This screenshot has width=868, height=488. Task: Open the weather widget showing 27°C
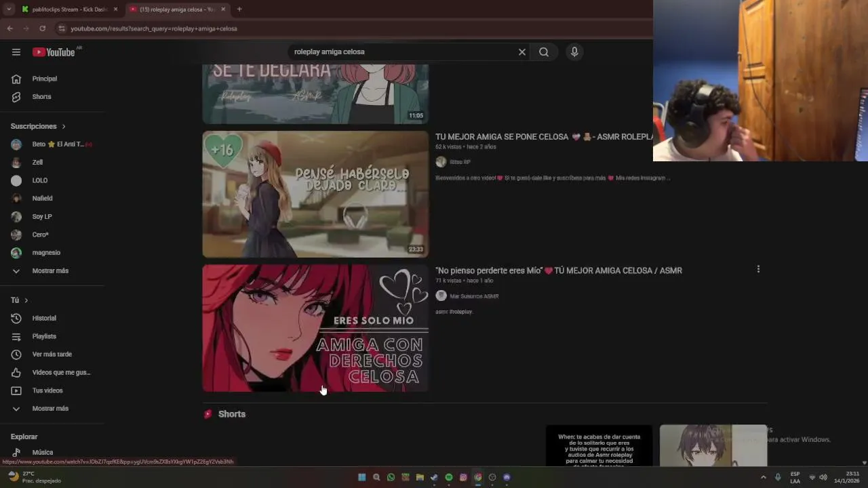pos(34,477)
